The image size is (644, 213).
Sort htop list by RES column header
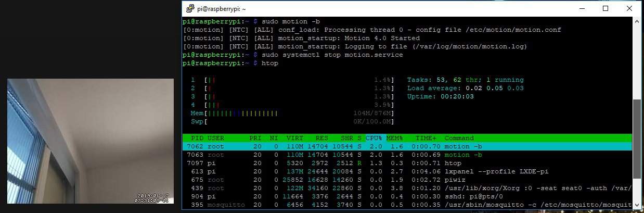point(321,138)
